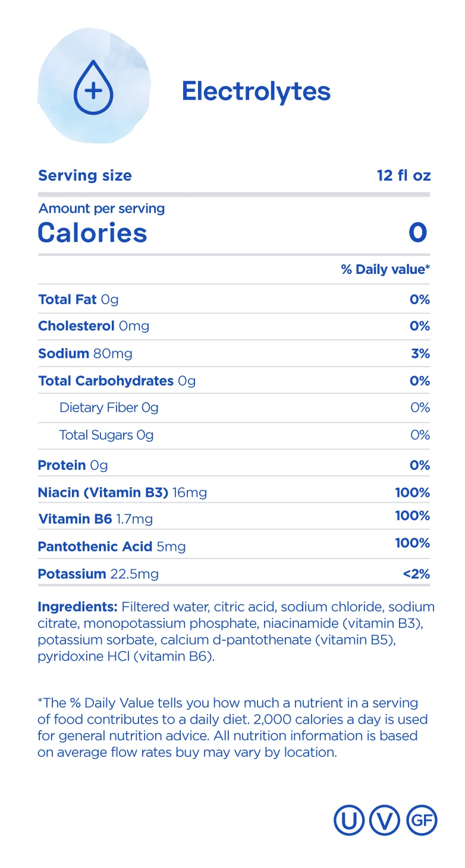
Task: Select the Total Carbohydrates row label
Action: 117,381
